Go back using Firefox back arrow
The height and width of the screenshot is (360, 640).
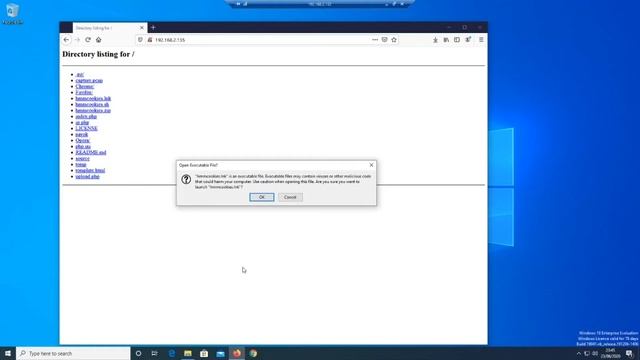click(67, 40)
